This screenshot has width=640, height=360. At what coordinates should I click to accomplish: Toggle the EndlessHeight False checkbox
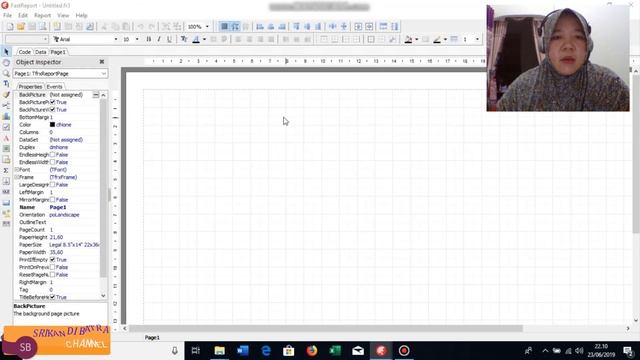pyautogui.click(x=52, y=155)
